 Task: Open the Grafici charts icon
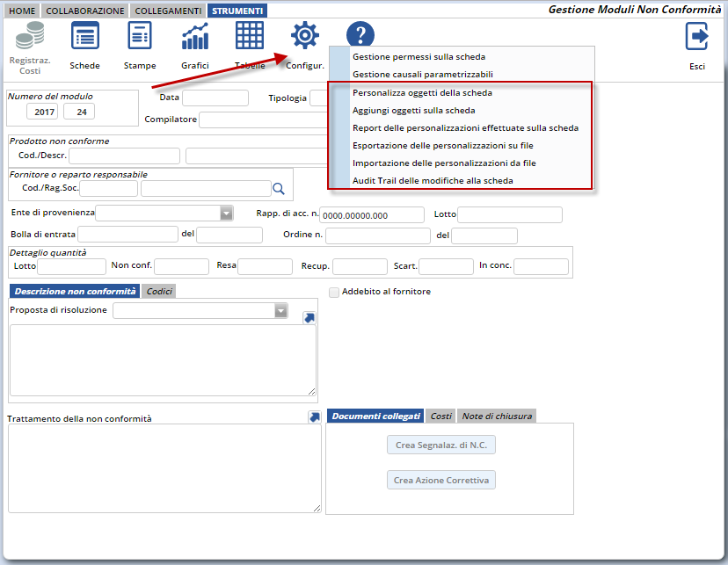(x=194, y=37)
